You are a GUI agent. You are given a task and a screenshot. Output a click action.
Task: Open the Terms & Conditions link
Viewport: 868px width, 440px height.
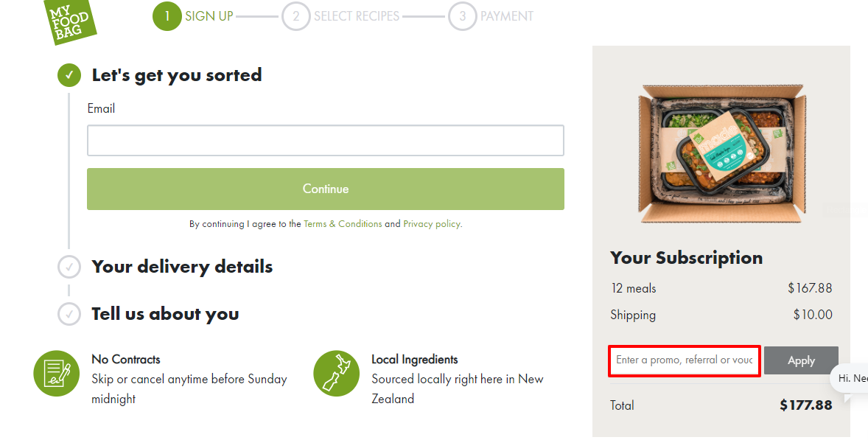[343, 224]
